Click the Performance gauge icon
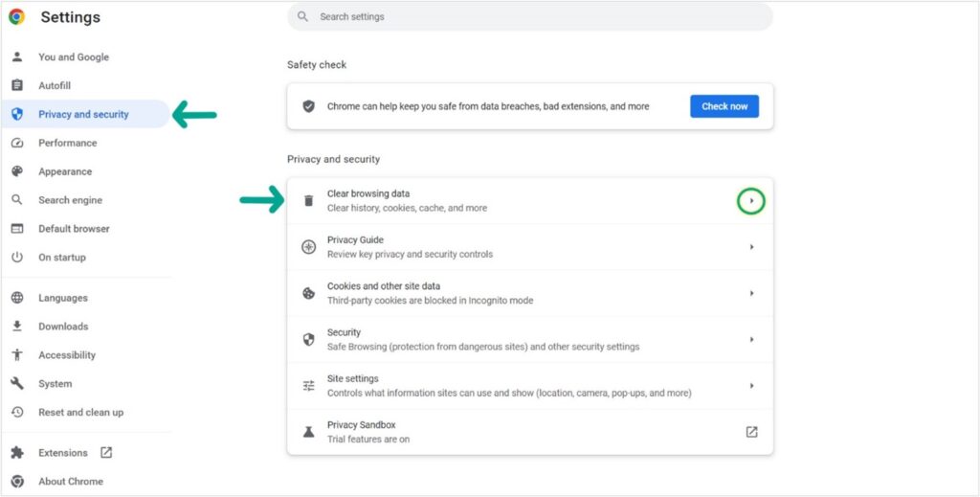The height and width of the screenshot is (497, 980). [x=17, y=143]
